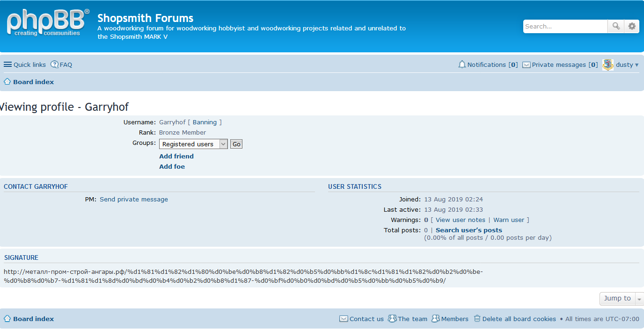Click the Viewing profile - Garryhof heading

[64, 107]
